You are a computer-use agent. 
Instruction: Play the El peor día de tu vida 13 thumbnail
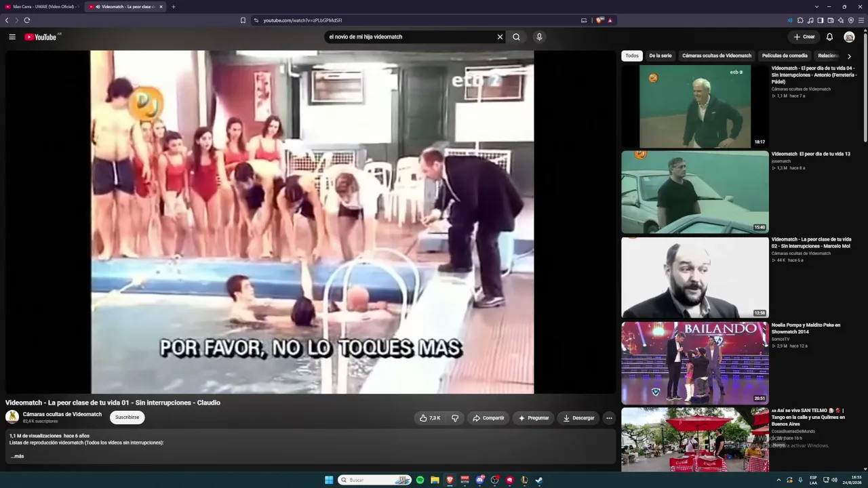[695, 192]
